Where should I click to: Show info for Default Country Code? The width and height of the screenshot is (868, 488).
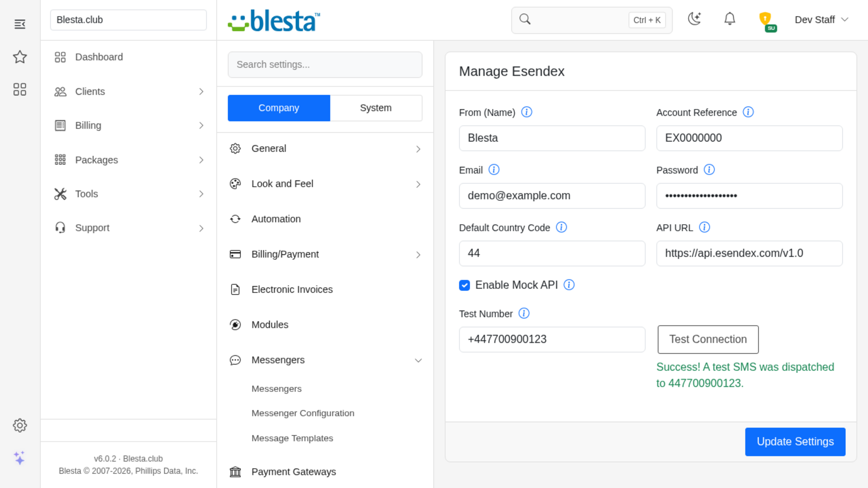561,227
